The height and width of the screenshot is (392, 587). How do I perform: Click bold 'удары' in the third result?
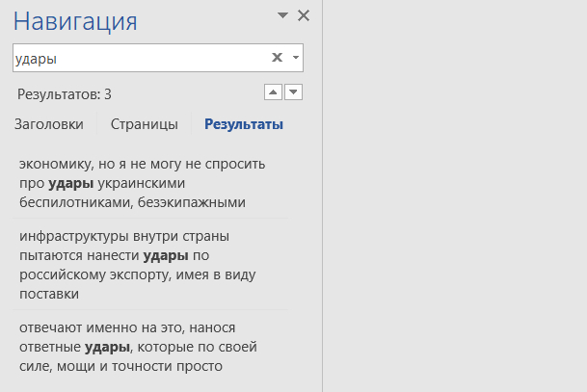[x=108, y=347]
